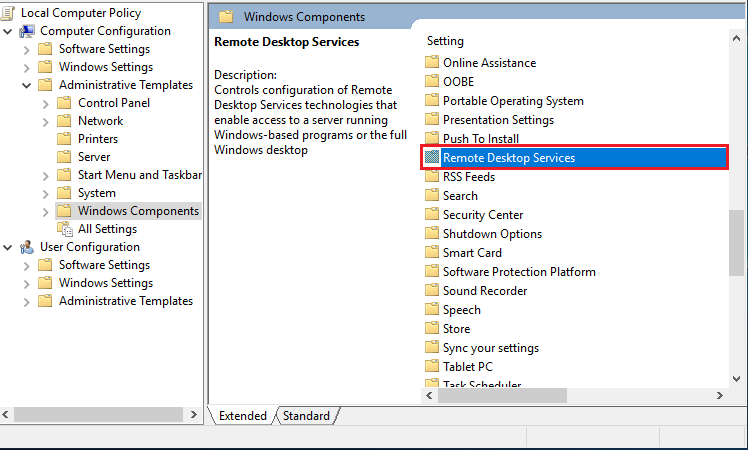Collapse the Computer Configuration node
Screen dimensions: 748x450
point(8,31)
